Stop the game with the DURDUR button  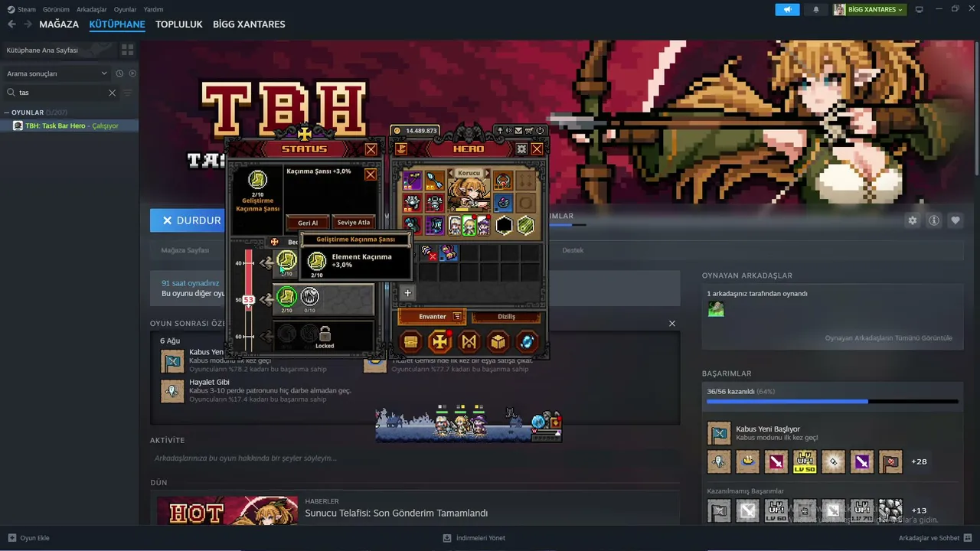click(x=189, y=220)
